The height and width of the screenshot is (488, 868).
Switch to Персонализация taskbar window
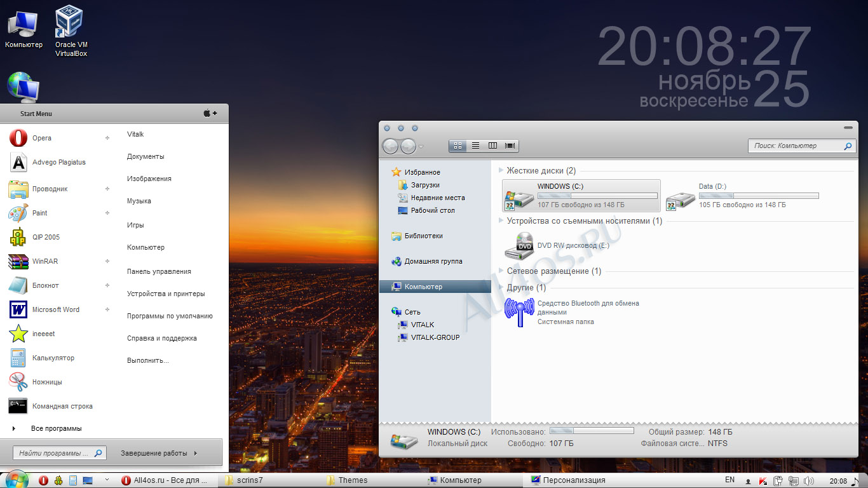pyautogui.click(x=574, y=480)
